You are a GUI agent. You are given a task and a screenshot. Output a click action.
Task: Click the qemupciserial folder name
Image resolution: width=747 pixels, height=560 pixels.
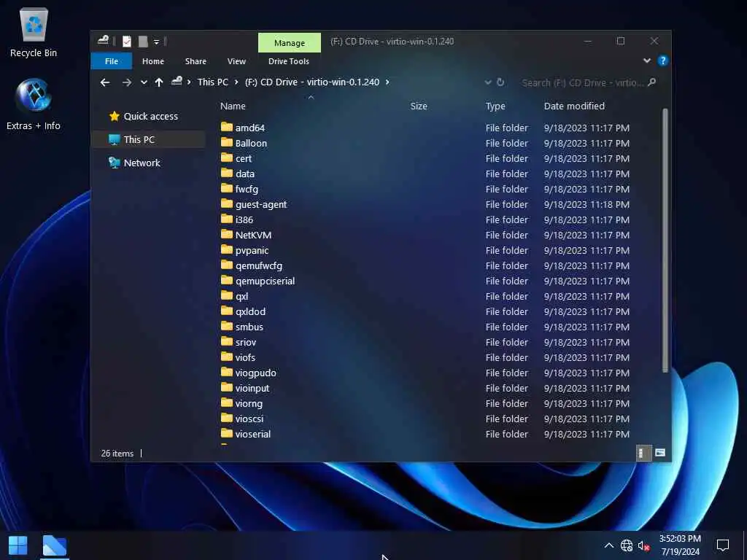click(265, 281)
